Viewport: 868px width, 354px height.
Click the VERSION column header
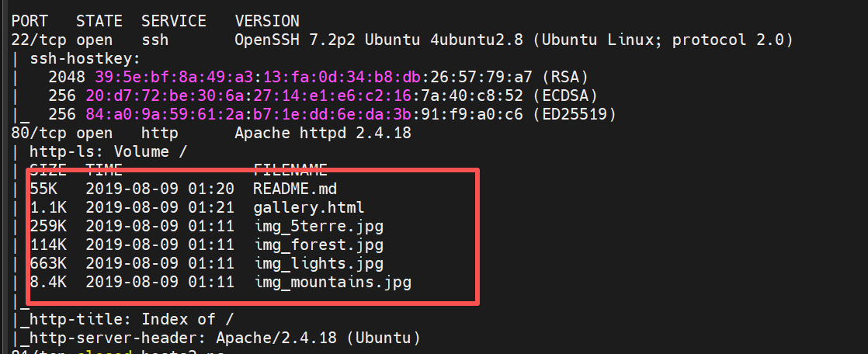click(x=267, y=21)
